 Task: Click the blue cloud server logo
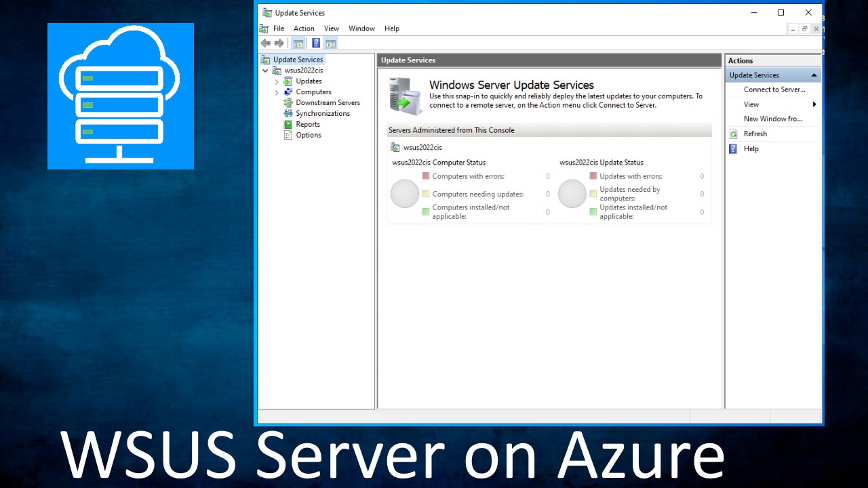click(x=121, y=96)
